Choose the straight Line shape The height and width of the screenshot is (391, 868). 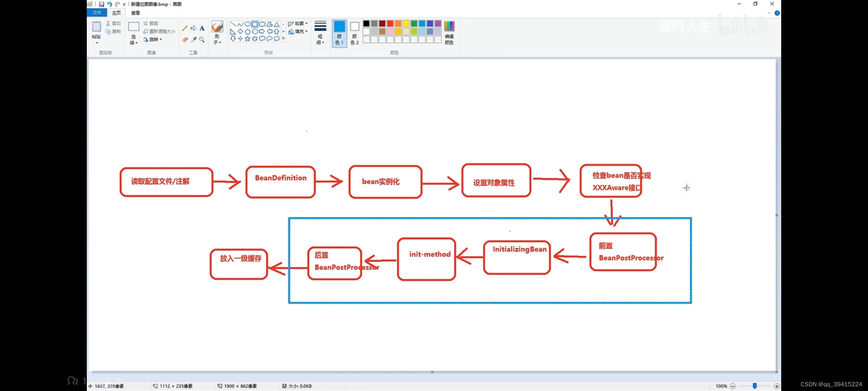tap(233, 24)
